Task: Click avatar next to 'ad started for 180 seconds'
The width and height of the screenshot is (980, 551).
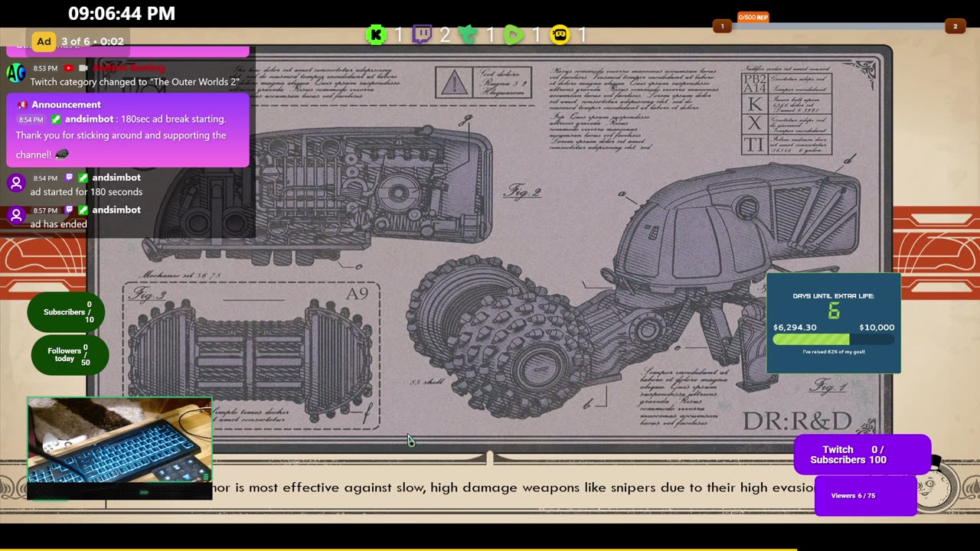Action: tap(16, 184)
